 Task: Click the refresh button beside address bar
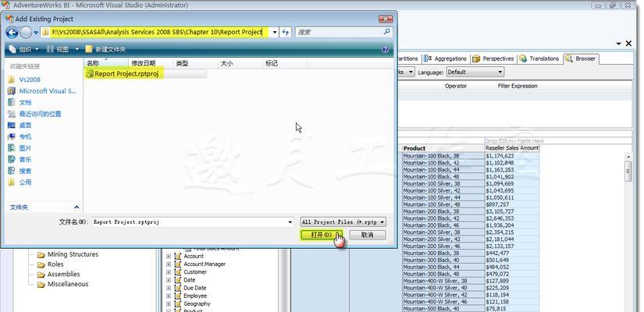point(286,32)
